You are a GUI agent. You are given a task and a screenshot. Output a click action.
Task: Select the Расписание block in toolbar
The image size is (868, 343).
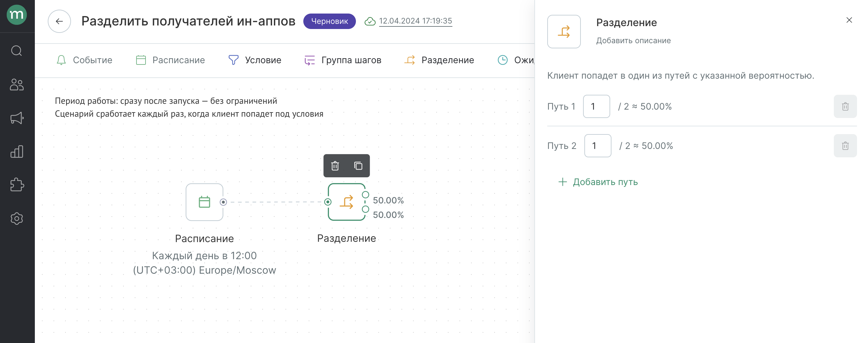[170, 60]
